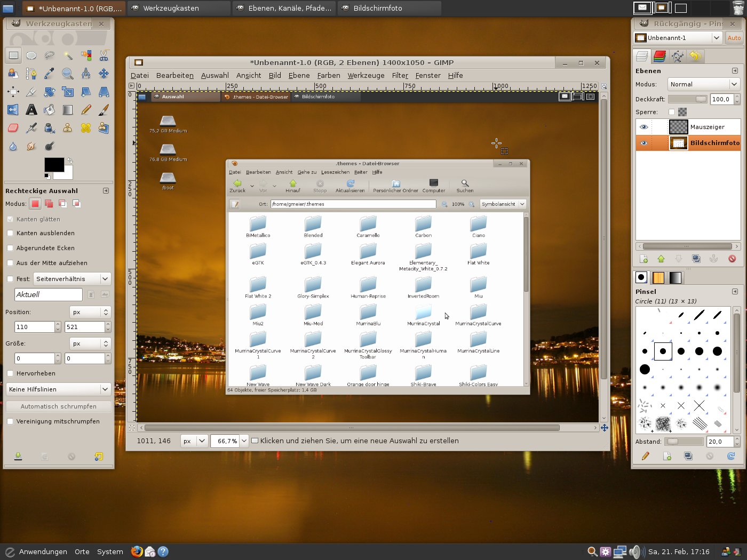Select the Text tool

[x=31, y=109]
